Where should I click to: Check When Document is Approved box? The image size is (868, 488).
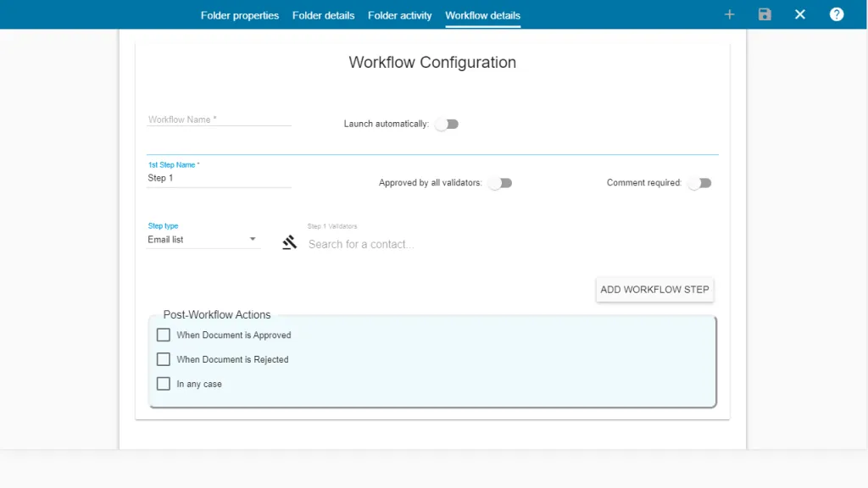coord(164,335)
